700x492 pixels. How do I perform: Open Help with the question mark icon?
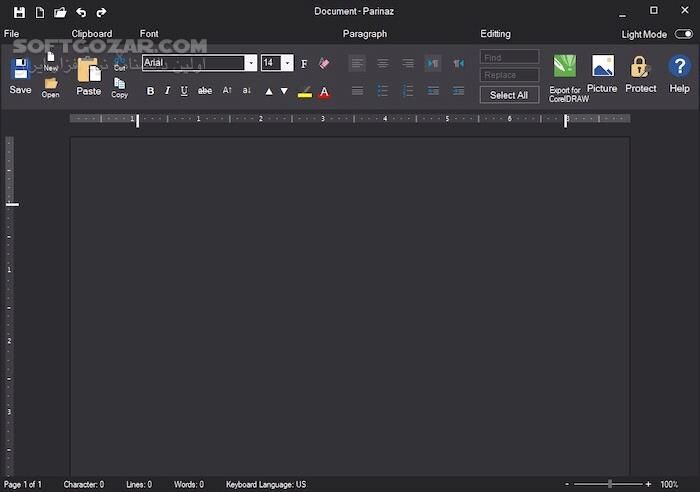coord(679,68)
